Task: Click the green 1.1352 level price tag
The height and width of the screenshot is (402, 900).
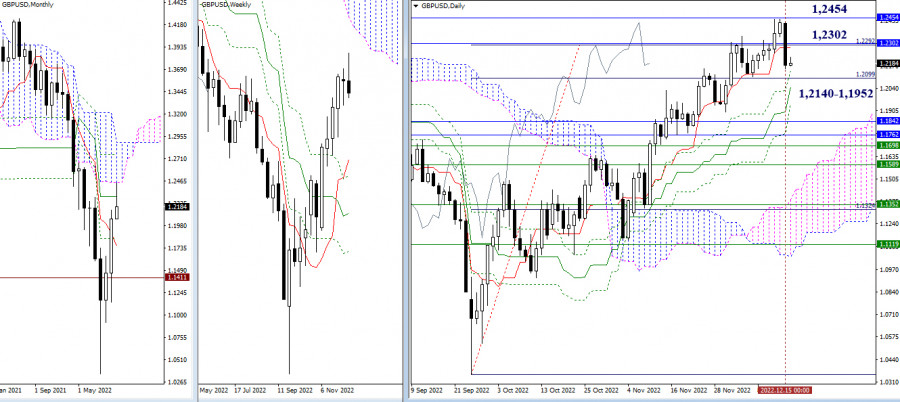Action: point(888,205)
